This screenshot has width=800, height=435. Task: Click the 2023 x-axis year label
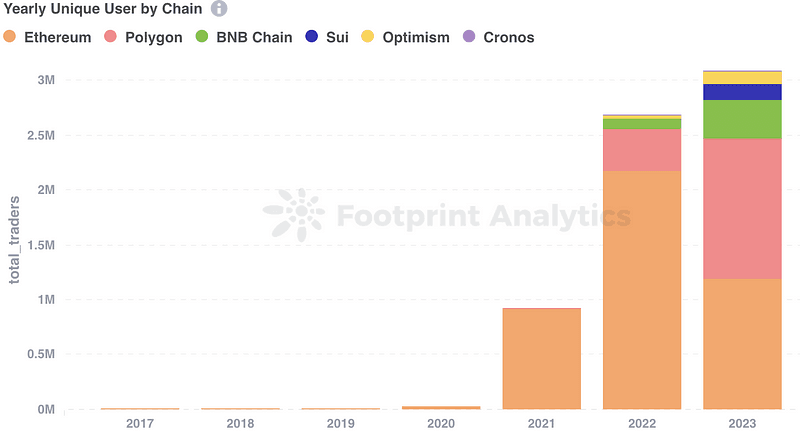(x=742, y=423)
